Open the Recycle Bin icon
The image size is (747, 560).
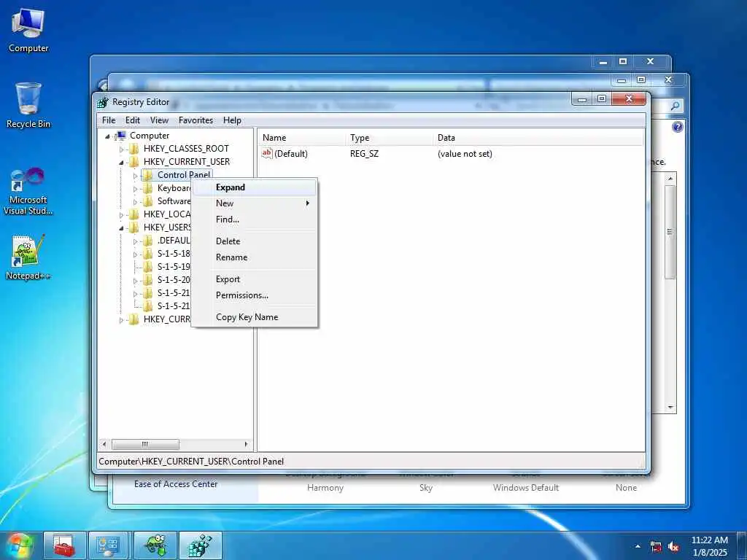point(28,105)
